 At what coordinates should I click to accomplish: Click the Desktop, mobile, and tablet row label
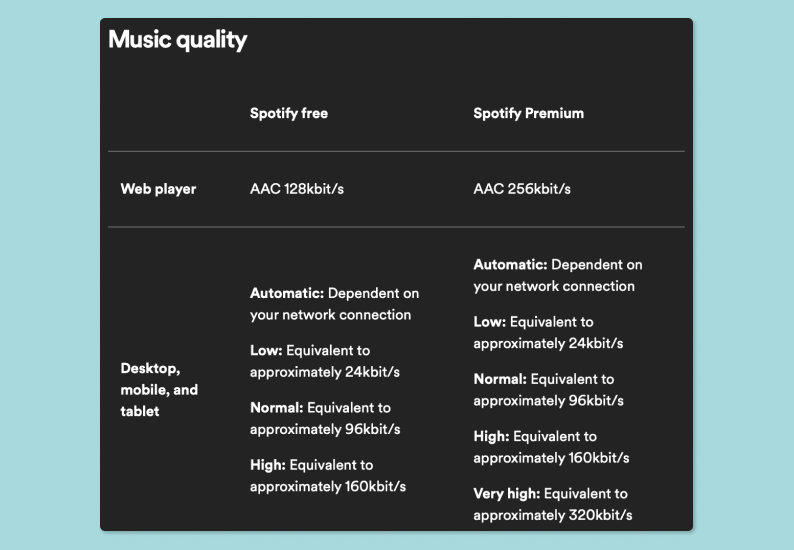pos(159,390)
